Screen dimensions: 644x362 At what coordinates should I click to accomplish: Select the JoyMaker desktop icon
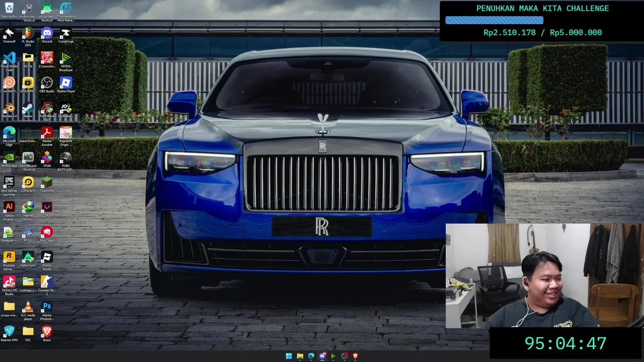tap(66, 110)
